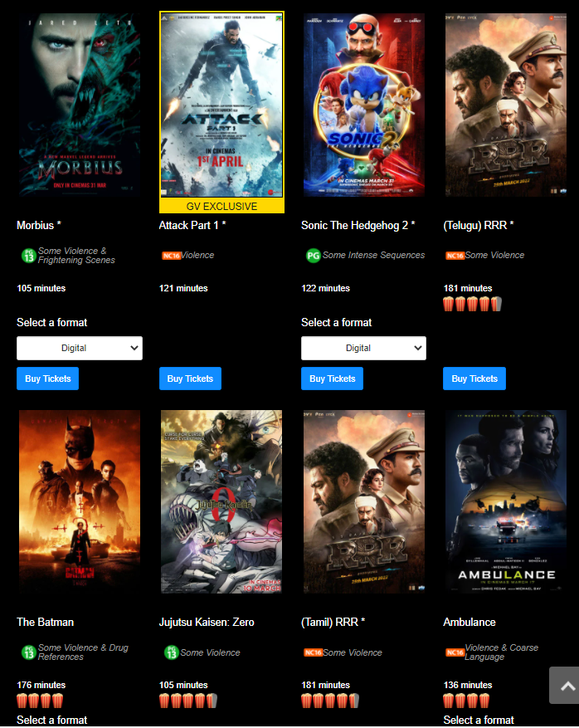The image size is (579, 728).
Task: Buy tickets for (Telugu) RRR
Action: point(474,379)
